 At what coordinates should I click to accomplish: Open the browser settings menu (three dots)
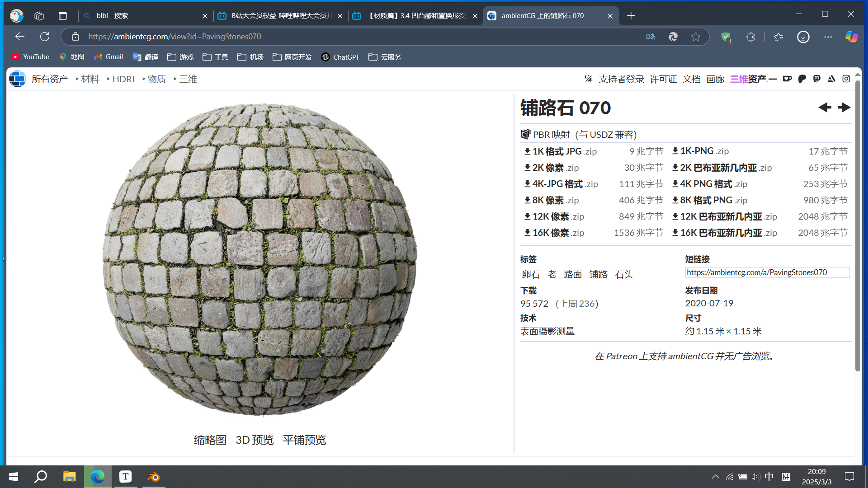(x=828, y=37)
